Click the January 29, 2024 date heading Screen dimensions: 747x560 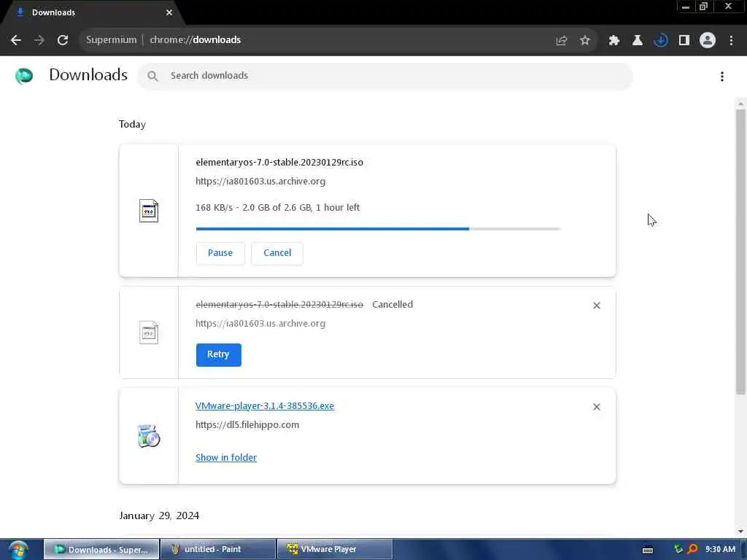(x=159, y=516)
